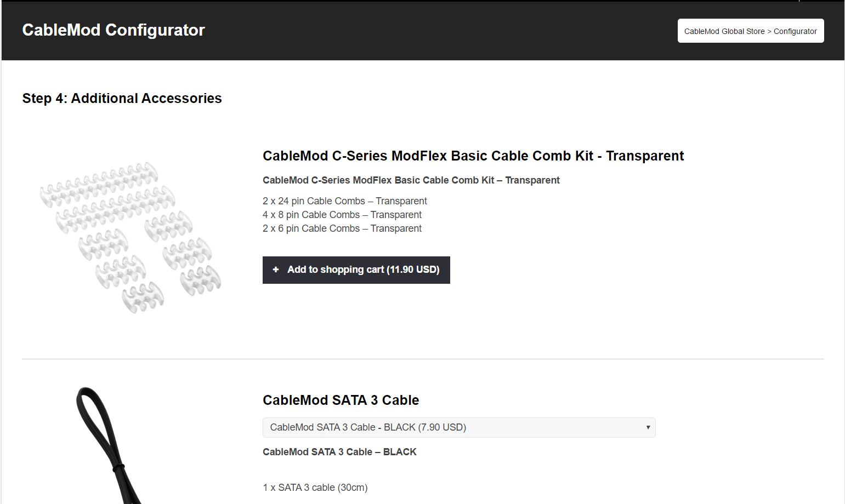Select the '1 x SATA 3 cable (30cm)' text

pos(315,487)
